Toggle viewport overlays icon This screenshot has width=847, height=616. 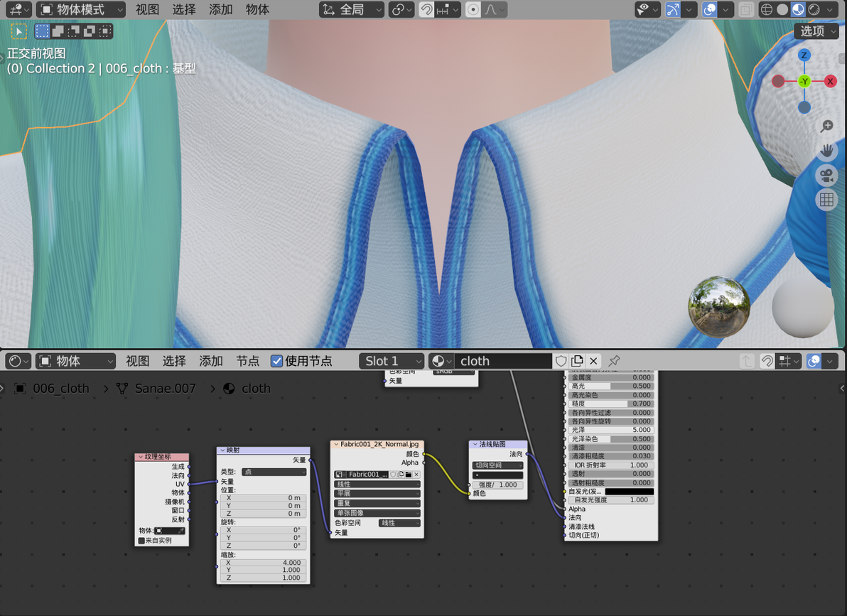point(710,9)
